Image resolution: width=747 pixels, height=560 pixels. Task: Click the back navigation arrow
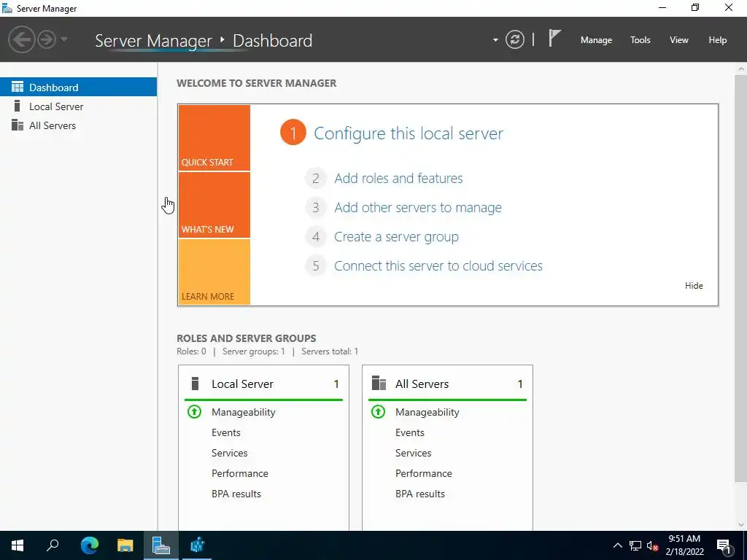[21, 39]
